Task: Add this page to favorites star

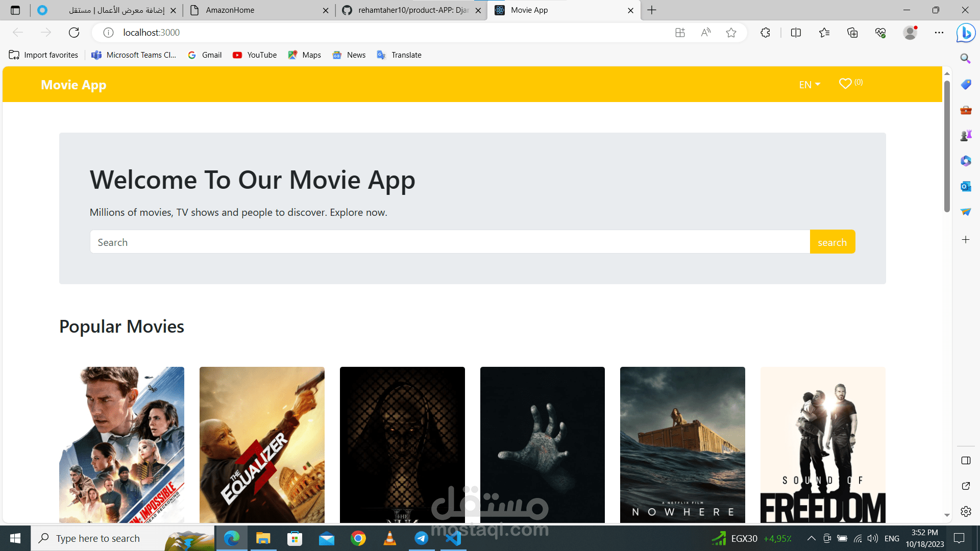Action: [731, 33]
